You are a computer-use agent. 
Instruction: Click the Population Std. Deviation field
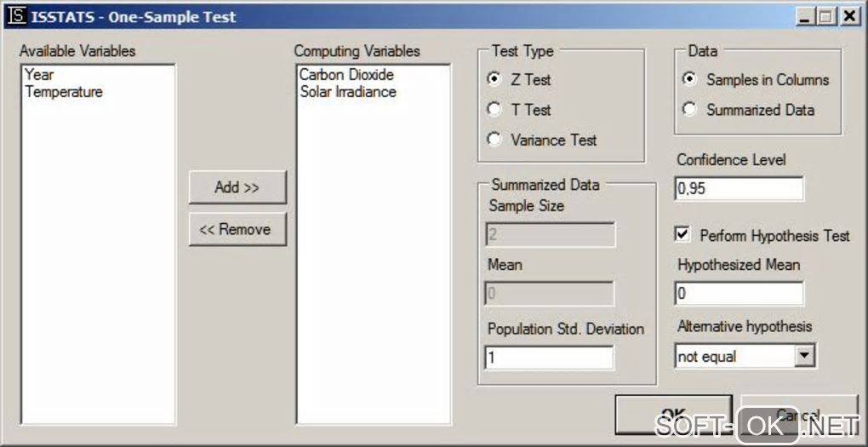pos(549,358)
